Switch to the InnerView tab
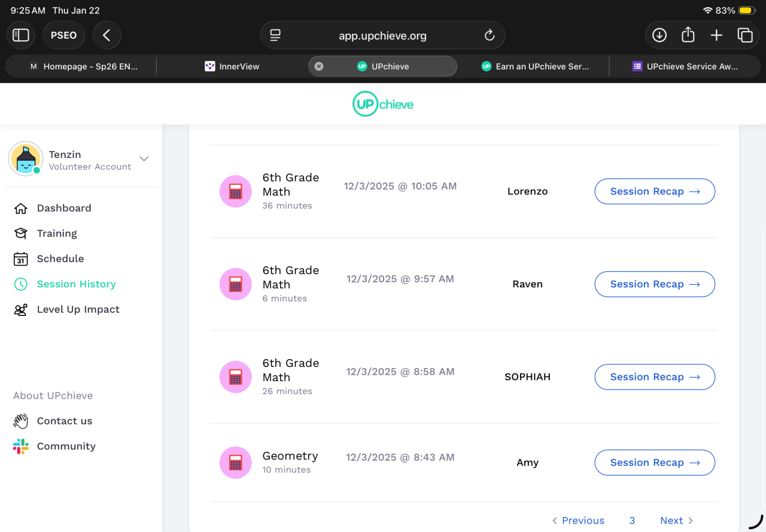The image size is (766, 532). click(232, 66)
